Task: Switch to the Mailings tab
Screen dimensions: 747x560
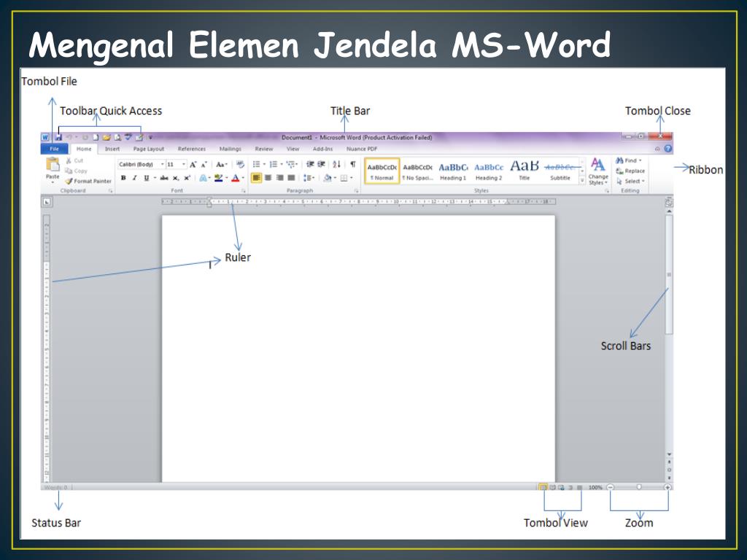Action: [230, 149]
